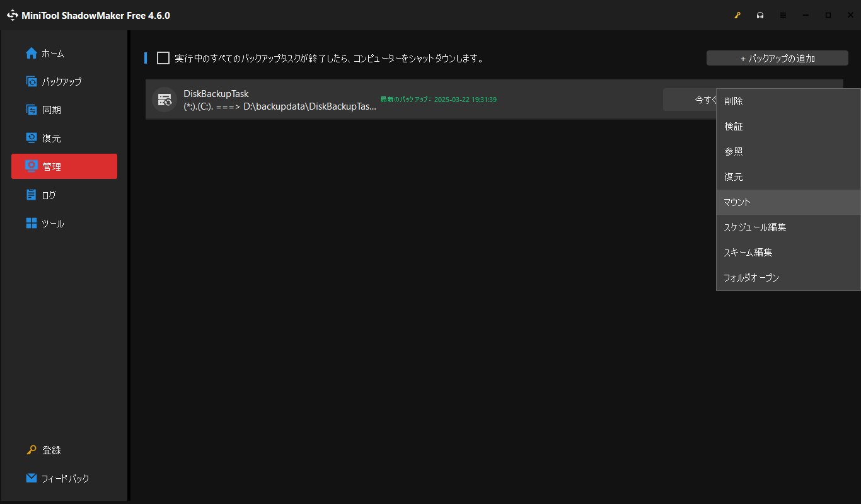Select 復元 in the context menu
The image size is (861, 504).
(x=789, y=177)
